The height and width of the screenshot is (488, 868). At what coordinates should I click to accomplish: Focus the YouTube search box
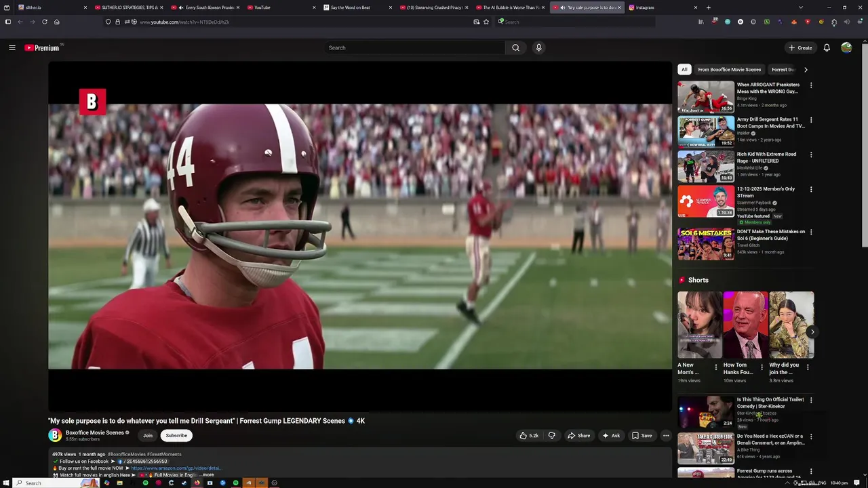pos(414,47)
